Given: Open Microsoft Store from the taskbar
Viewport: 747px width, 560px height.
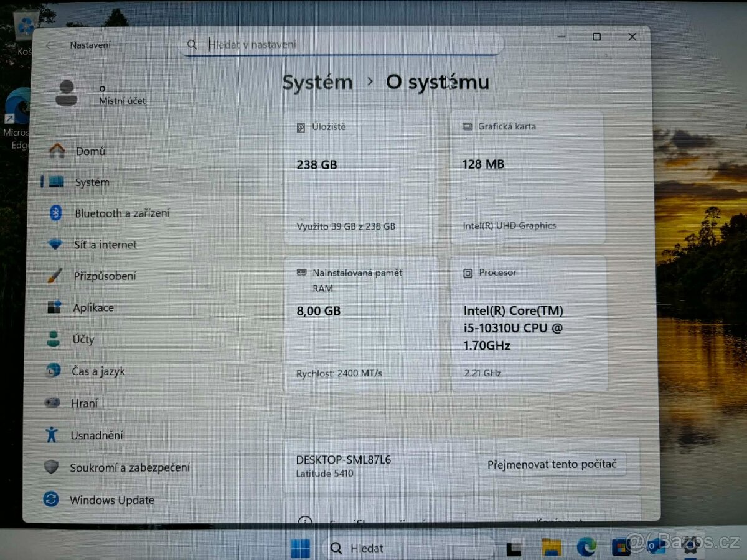Looking at the screenshot, I should click(x=621, y=548).
